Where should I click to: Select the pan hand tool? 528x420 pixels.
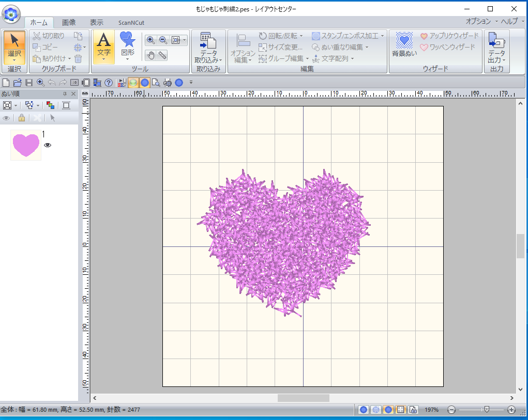pyautogui.click(x=150, y=55)
